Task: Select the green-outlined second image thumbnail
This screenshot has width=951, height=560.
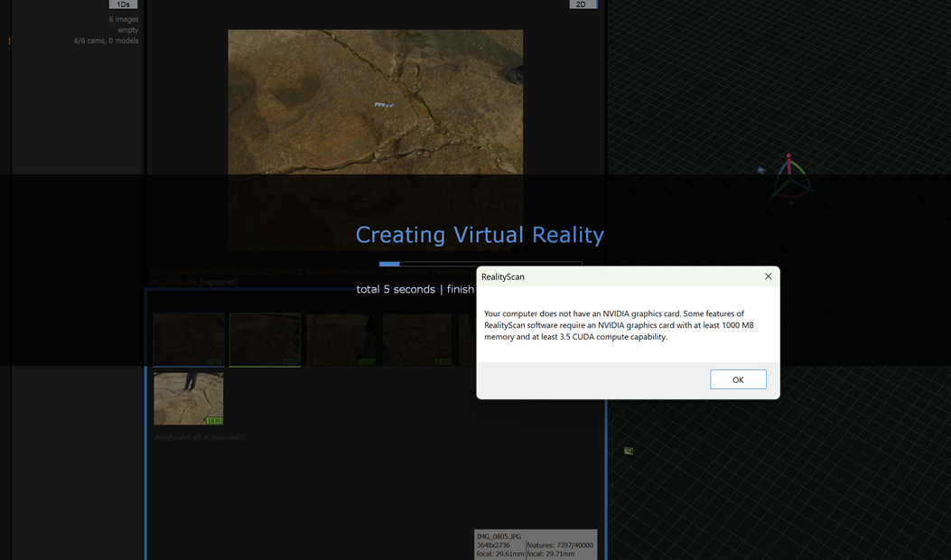Action: click(x=265, y=340)
